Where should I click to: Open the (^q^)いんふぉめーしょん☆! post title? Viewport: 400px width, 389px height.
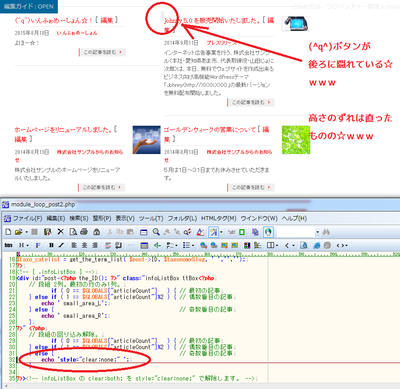[x=53, y=20]
